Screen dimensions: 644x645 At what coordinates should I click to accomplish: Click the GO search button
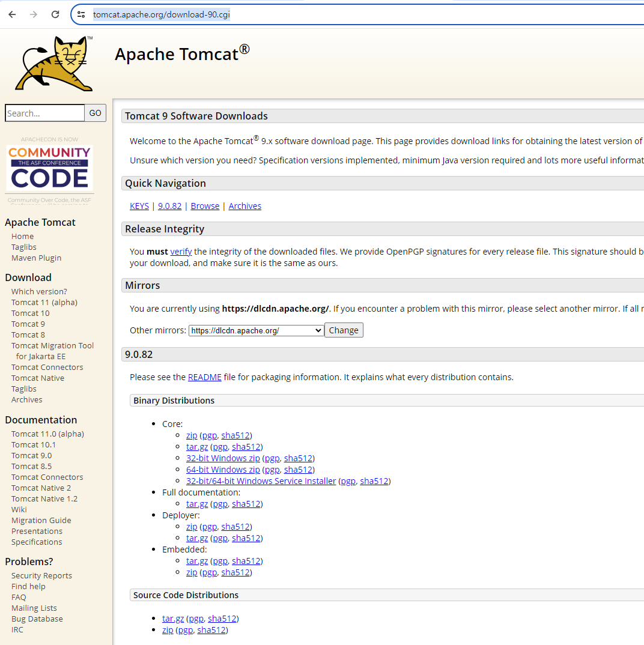tap(95, 113)
